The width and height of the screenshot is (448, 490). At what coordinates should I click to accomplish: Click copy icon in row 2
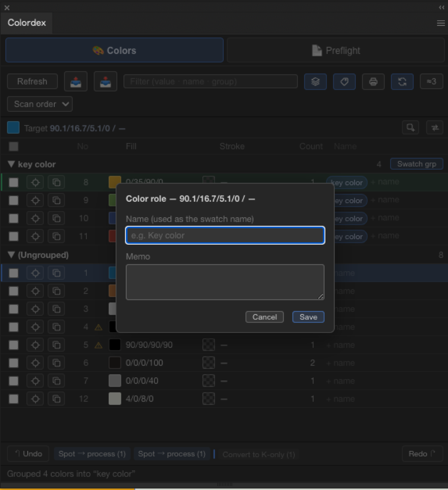(56, 291)
